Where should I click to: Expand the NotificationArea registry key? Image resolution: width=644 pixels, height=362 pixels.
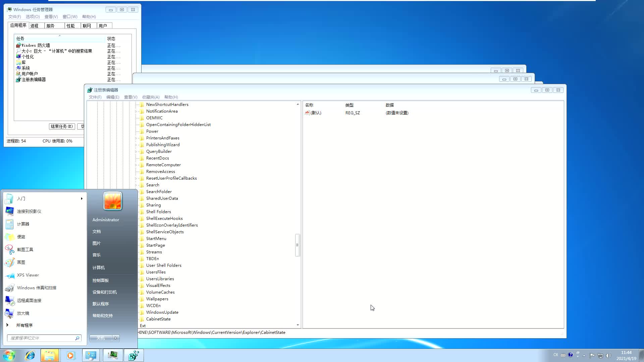(x=136, y=111)
